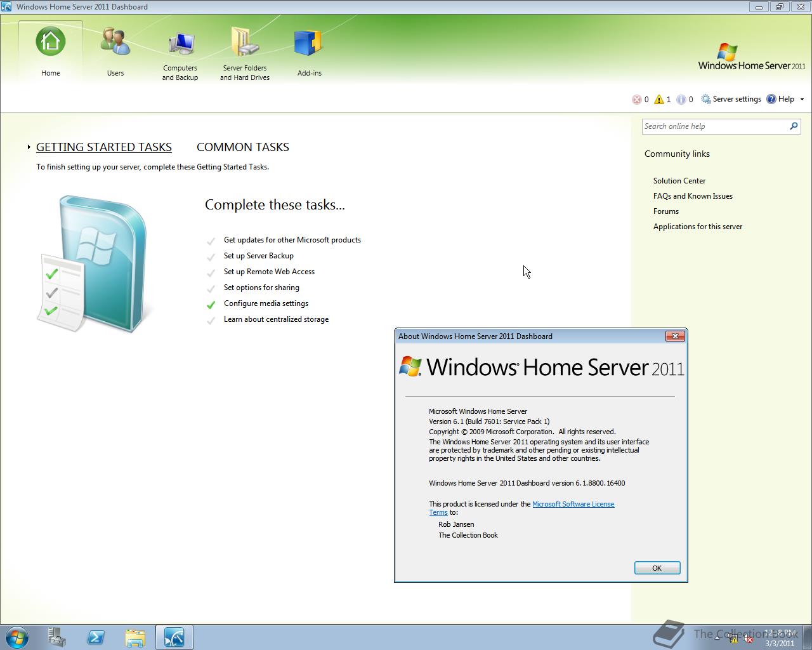812x650 pixels.
Task: Open Solution Center link
Action: tap(679, 181)
